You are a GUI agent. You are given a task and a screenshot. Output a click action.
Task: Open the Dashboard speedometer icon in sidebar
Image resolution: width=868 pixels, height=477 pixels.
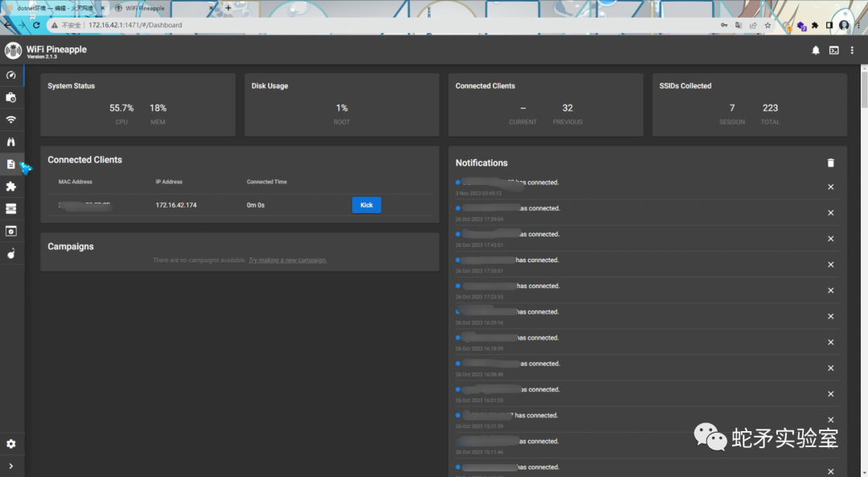coord(11,75)
